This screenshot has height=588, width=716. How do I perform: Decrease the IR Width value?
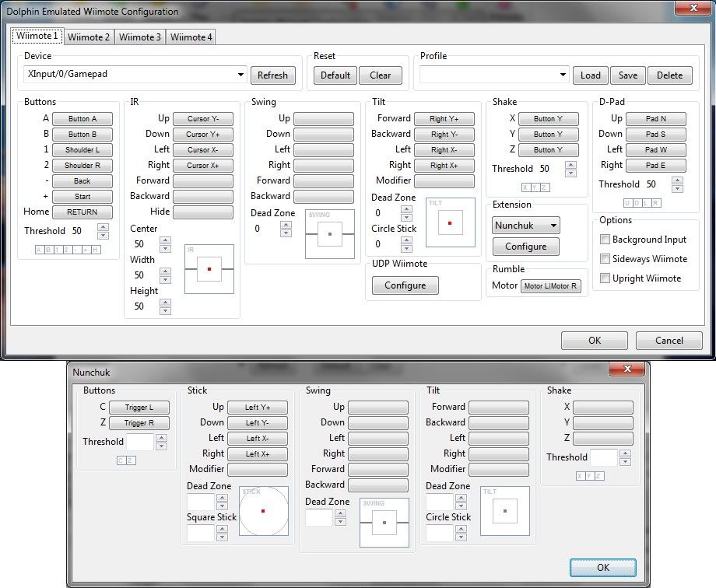(x=165, y=279)
